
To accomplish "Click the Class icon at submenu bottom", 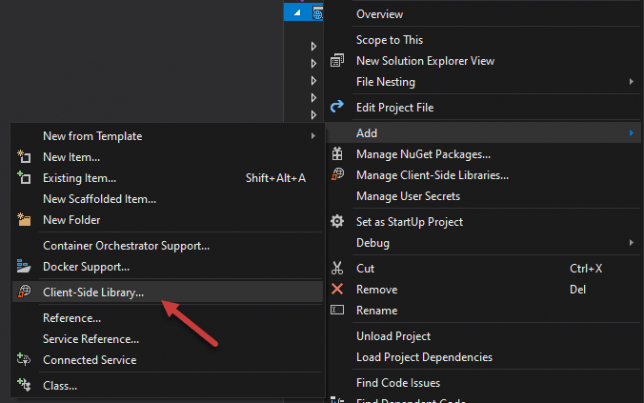I will [x=25, y=385].
